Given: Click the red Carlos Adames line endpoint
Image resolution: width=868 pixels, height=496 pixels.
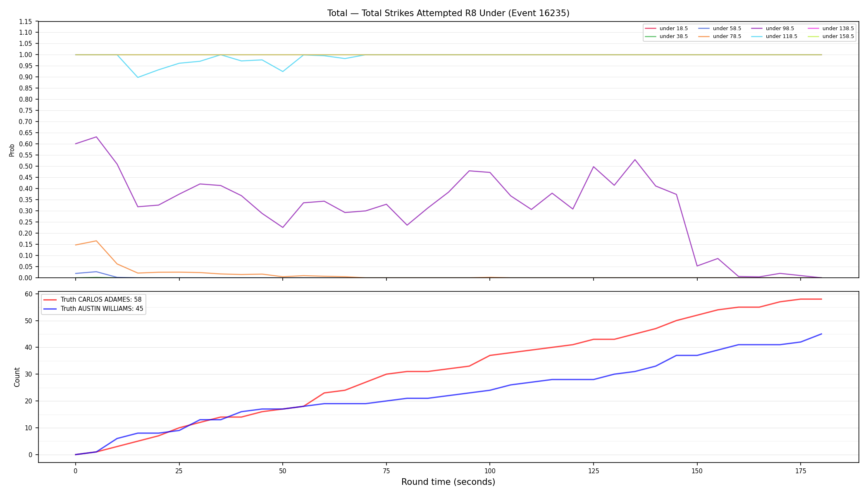Looking at the screenshot, I should click(x=821, y=299).
